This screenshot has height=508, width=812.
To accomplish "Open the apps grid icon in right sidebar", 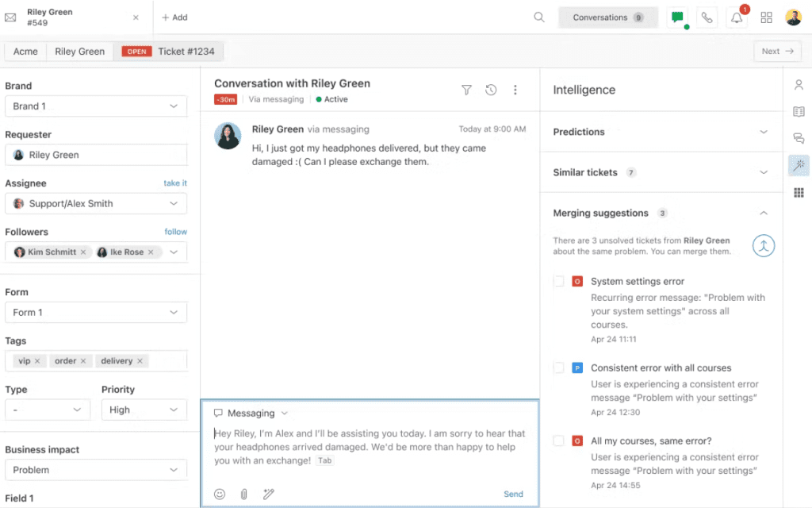I will [799, 192].
